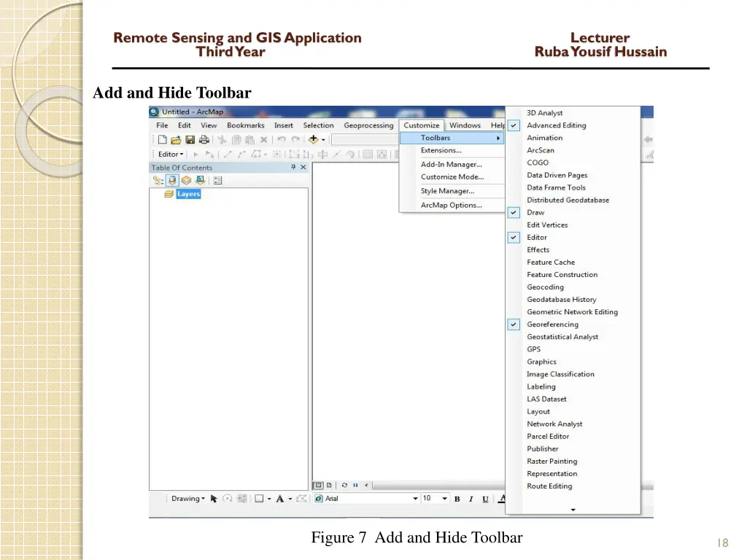Click the New map document icon
Viewport: 747px width, 560px height.
pyautogui.click(x=163, y=139)
